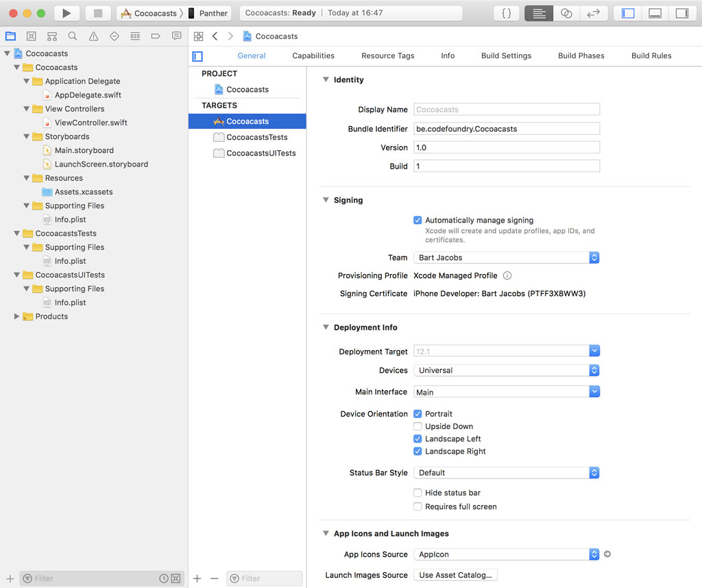Open the Version editor double-arrow icon
The height and width of the screenshot is (588, 702).
(x=594, y=12)
